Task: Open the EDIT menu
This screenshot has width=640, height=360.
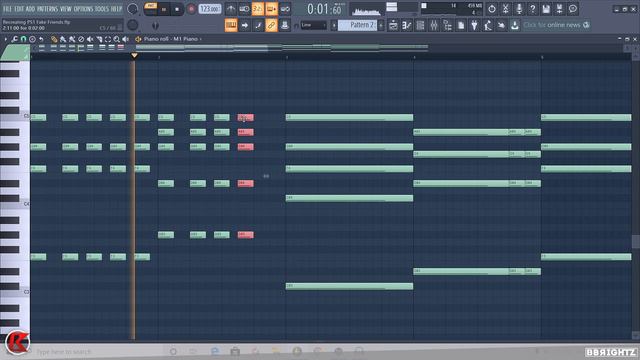Action: tap(19, 9)
